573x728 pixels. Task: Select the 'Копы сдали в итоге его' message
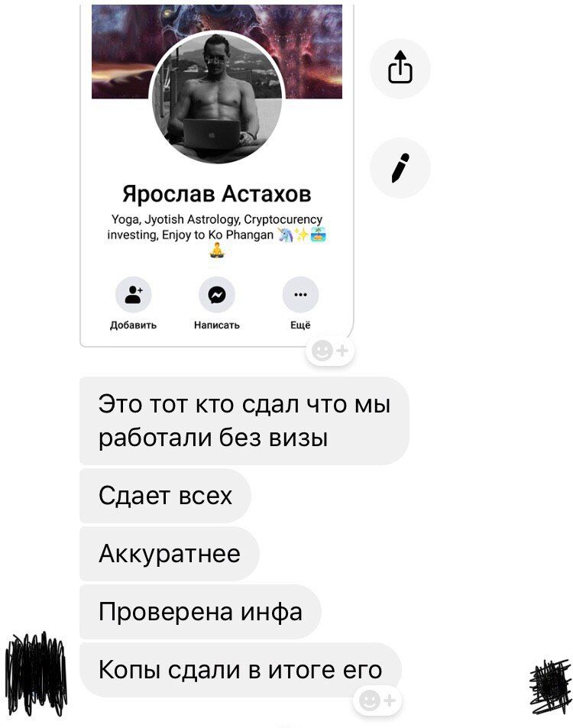241,669
